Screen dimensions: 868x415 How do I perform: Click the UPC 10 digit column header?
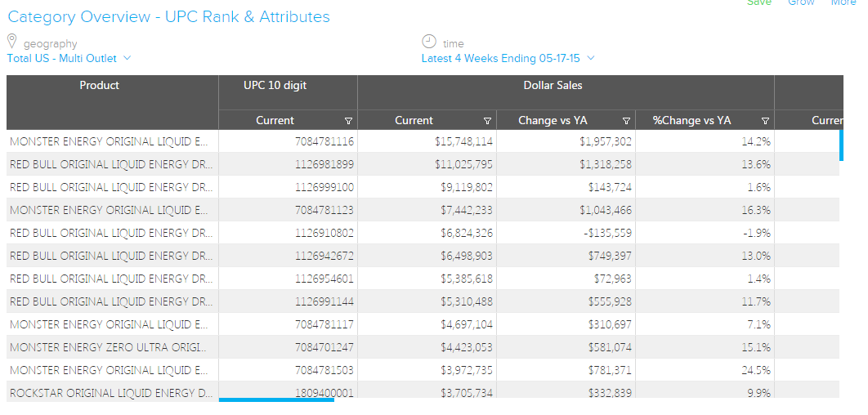point(275,86)
